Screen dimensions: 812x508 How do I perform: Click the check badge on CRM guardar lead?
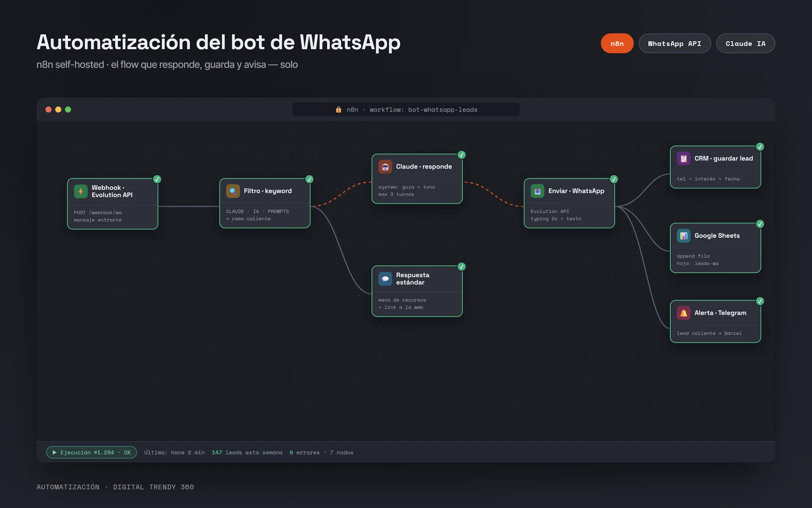(x=760, y=147)
